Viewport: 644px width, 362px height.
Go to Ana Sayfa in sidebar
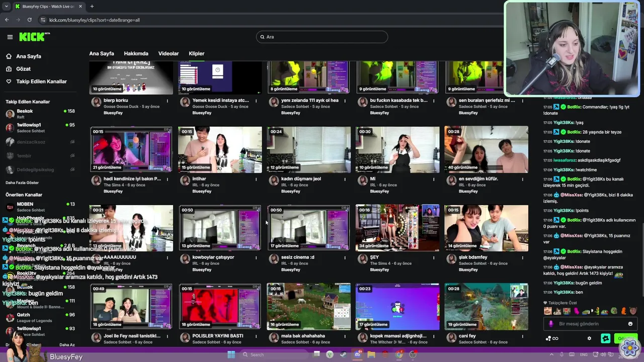(29, 56)
